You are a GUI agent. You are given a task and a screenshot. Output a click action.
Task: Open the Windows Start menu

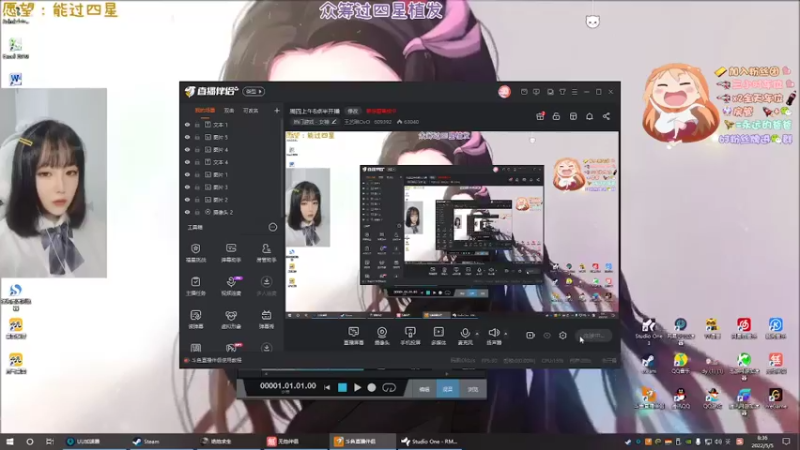(9, 441)
